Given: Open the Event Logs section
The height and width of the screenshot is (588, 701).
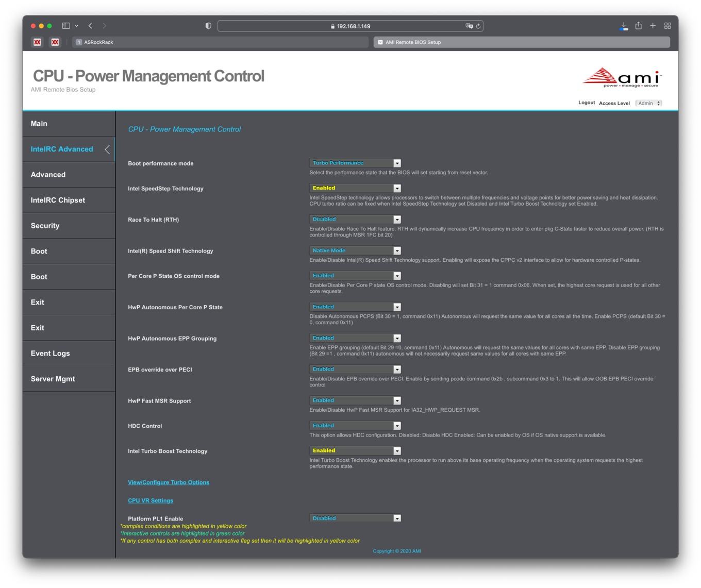Looking at the screenshot, I should tap(69, 354).
